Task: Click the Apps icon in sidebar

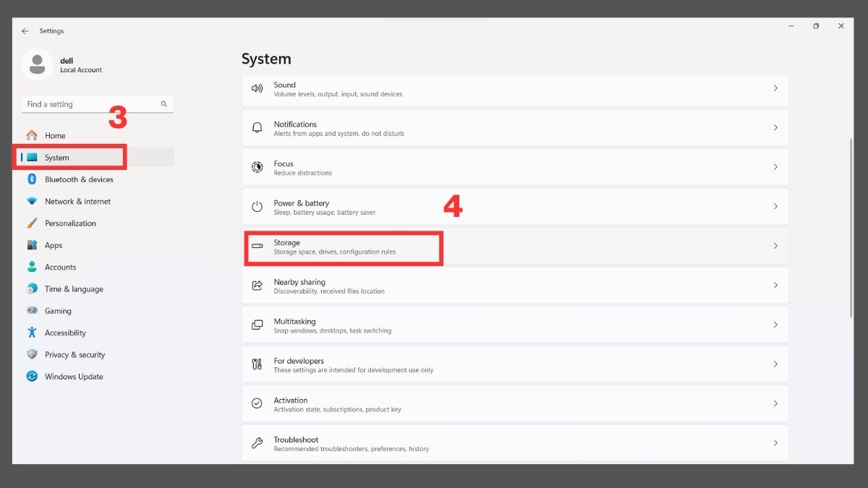Action: click(x=32, y=245)
